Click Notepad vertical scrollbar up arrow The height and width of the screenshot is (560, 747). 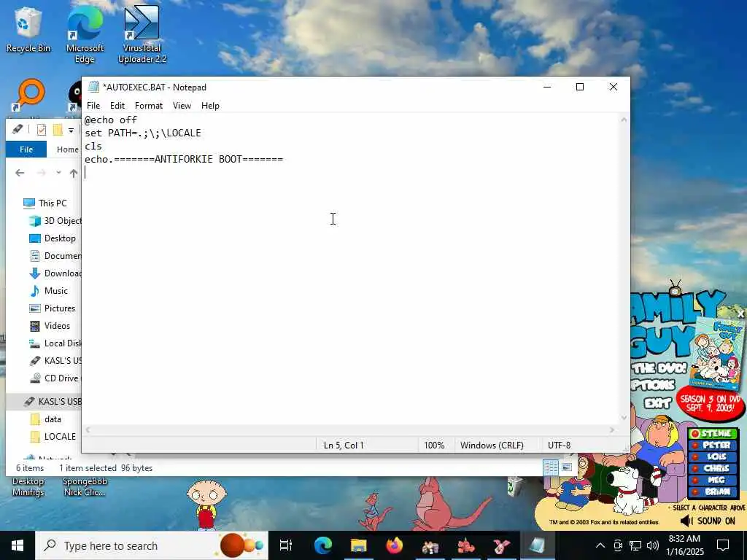tap(624, 120)
